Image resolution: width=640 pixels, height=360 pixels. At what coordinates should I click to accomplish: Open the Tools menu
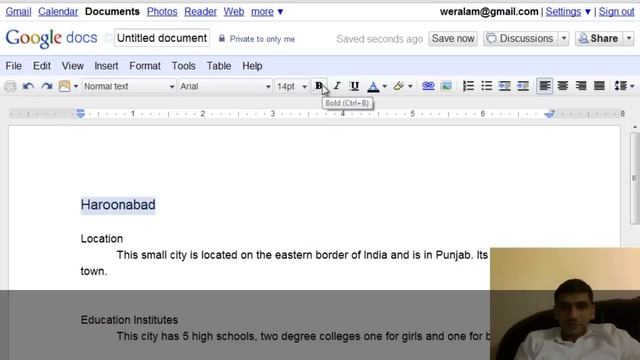(183, 66)
